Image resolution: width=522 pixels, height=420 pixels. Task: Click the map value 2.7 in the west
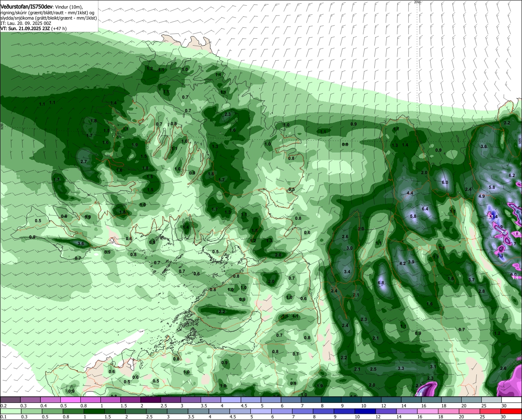point(84,162)
